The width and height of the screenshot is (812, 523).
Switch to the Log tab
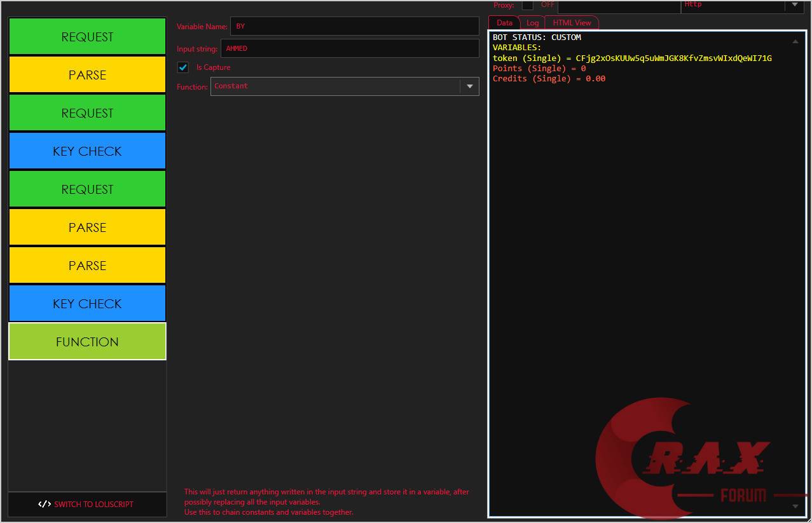533,22
